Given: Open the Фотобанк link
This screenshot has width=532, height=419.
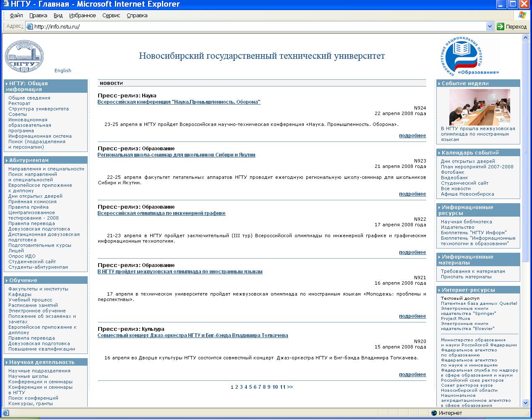Looking at the screenshot, I should point(453,172).
